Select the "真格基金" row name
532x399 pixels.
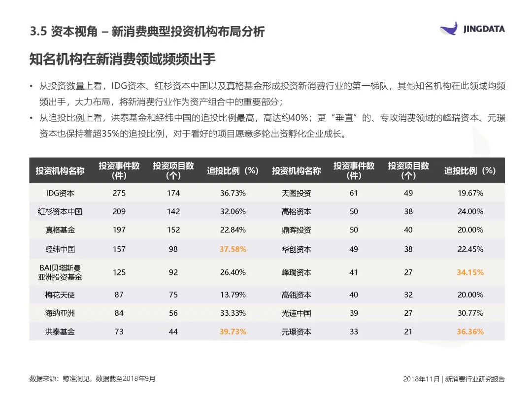tap(60, 230)
